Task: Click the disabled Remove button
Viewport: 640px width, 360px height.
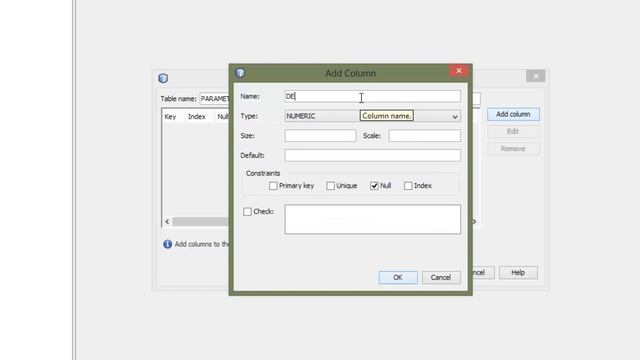Action: [x=513, y=149]
